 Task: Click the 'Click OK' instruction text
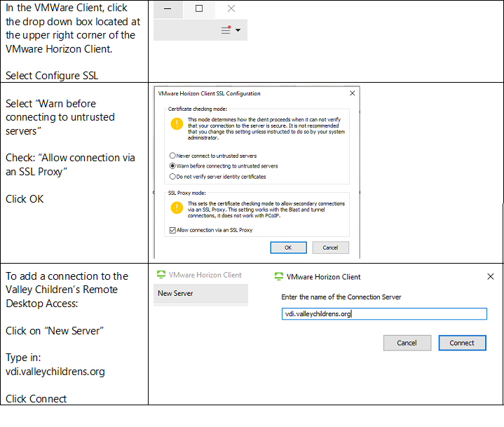(x=25, y=199)
